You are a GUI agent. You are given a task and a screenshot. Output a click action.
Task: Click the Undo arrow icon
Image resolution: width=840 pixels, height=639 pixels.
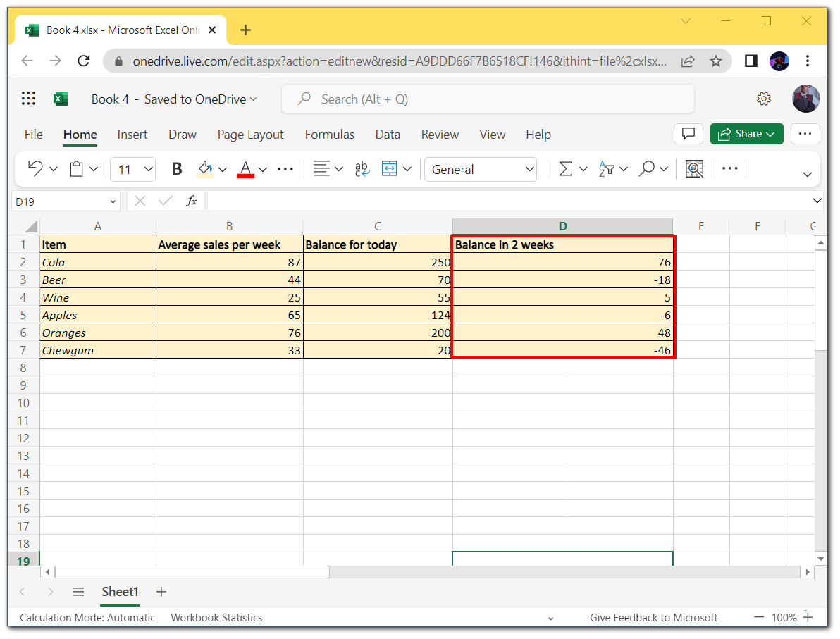(35, 168)
